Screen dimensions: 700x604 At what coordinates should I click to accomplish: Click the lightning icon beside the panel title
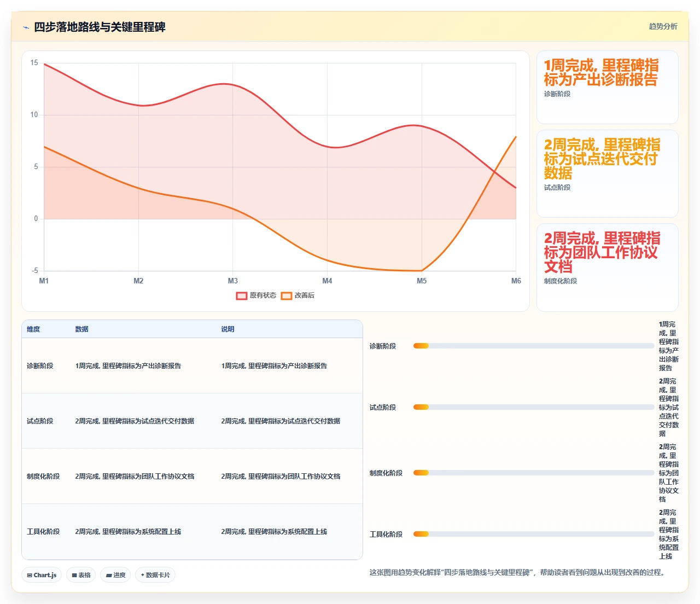[x=26, y=27]
